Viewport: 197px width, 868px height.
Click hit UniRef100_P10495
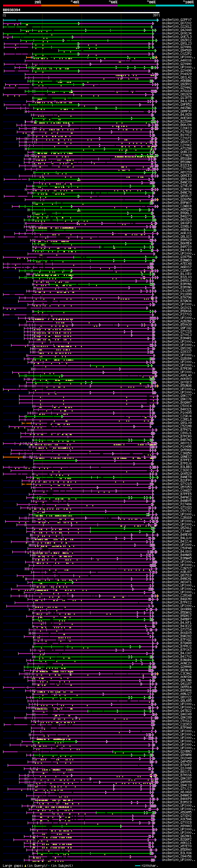177,413
